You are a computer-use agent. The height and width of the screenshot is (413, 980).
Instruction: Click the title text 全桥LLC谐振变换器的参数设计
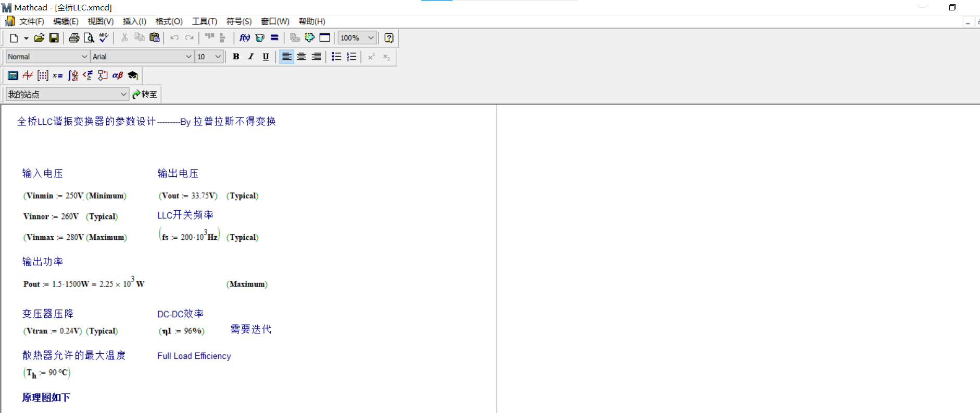(x=86, y=121)
